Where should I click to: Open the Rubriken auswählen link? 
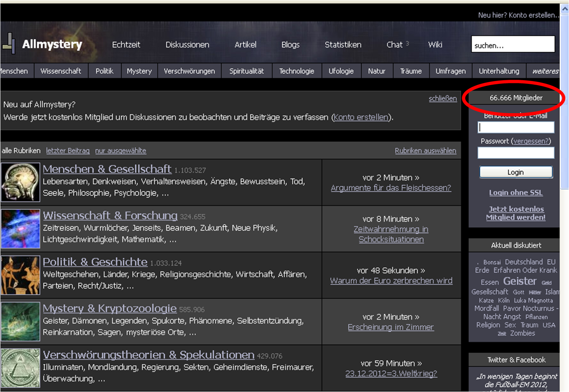(x=425, y=151)
